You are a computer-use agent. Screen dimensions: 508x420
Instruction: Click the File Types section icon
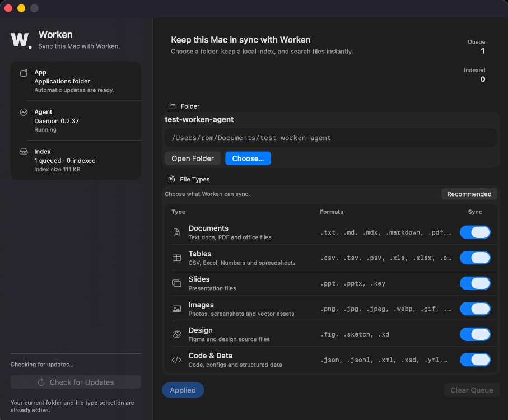[171, 179]
